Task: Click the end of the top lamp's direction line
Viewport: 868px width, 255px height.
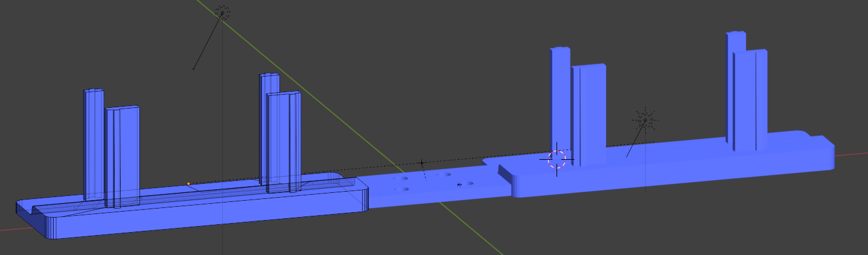Action: pyautogui.click(x=193, y=69)
